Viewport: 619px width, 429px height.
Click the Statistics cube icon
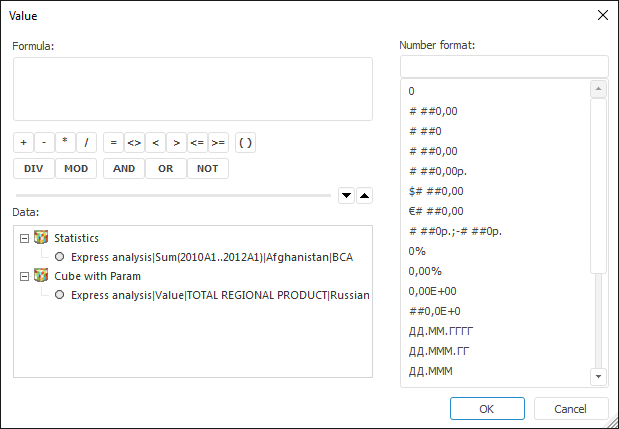[41, 237]
